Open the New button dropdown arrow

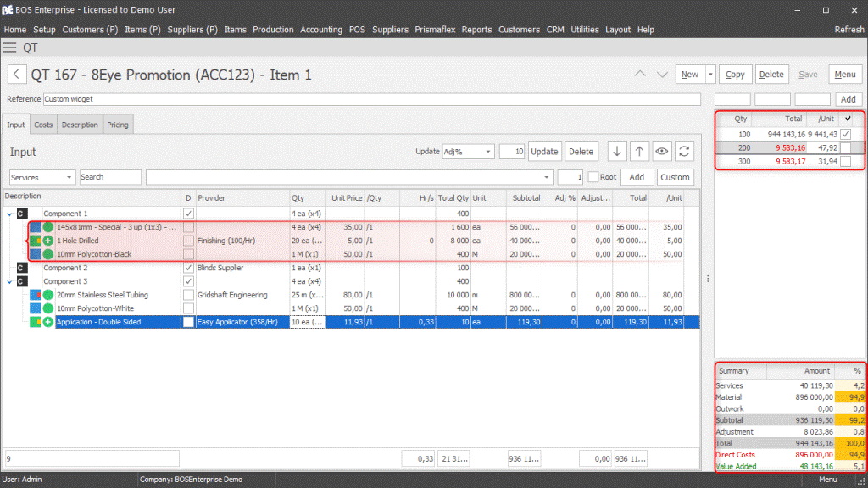coord(710,75)
